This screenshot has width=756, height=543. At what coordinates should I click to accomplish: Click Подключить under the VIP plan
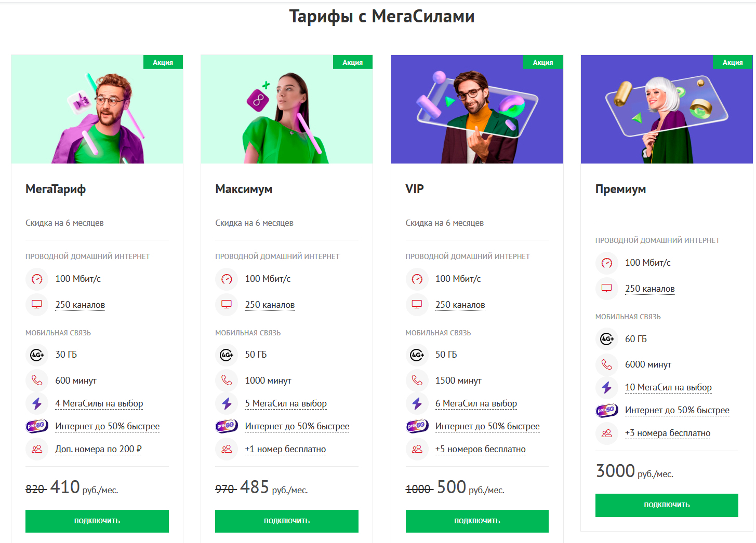(x=477, y=521)
